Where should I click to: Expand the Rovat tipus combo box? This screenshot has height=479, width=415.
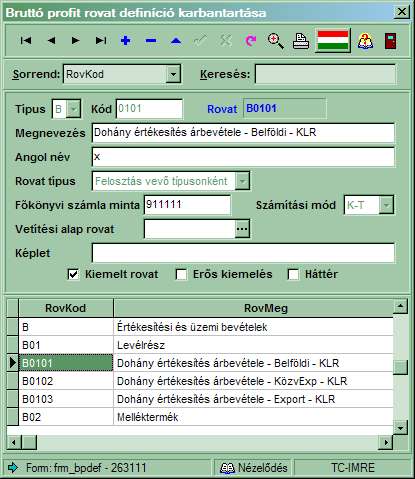point(242,181)
